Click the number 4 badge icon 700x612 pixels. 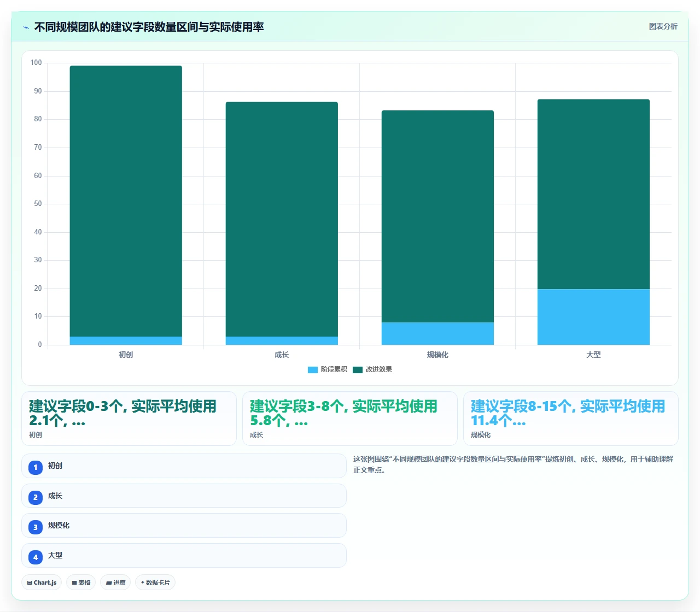[36, 557]
